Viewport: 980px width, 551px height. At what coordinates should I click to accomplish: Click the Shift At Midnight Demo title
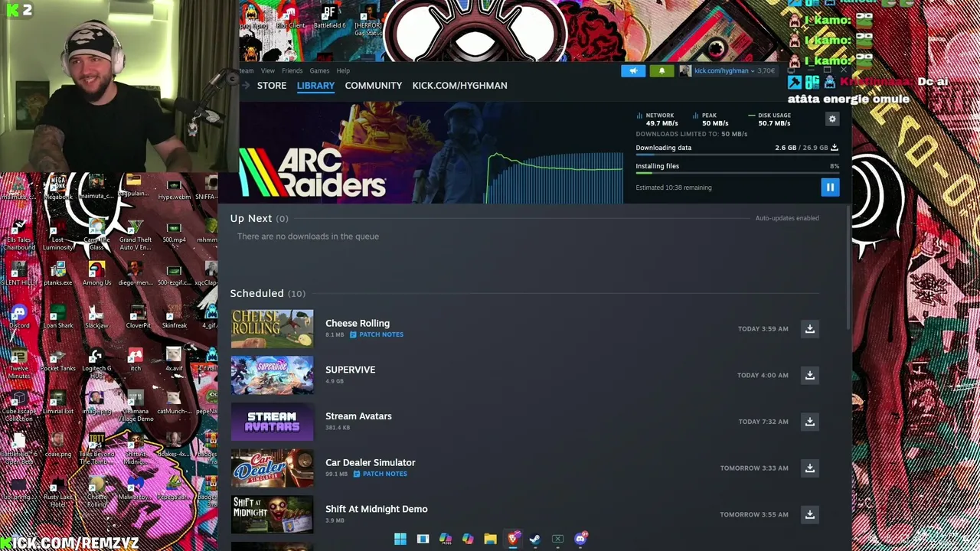pyautogui.click(x=377, y=509)
